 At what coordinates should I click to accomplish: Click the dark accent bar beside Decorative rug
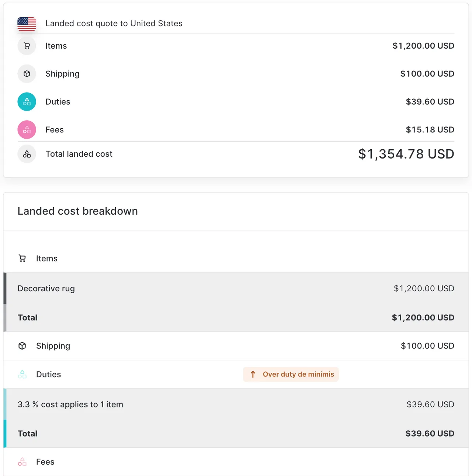[4, 288]
